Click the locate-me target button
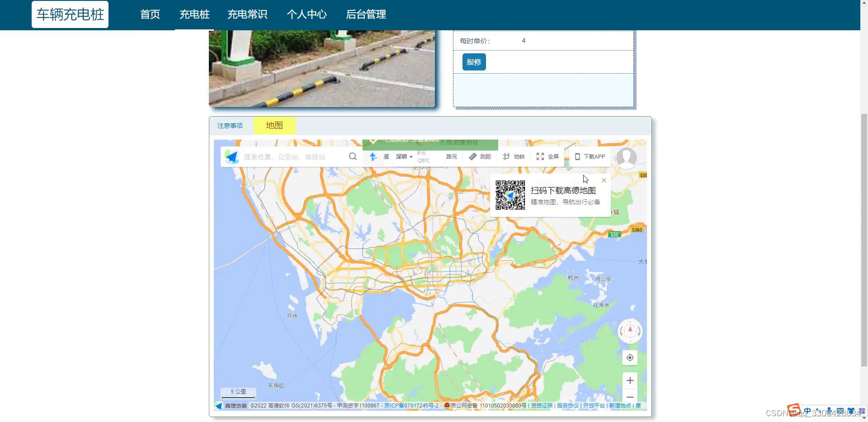 pos(630,358)
